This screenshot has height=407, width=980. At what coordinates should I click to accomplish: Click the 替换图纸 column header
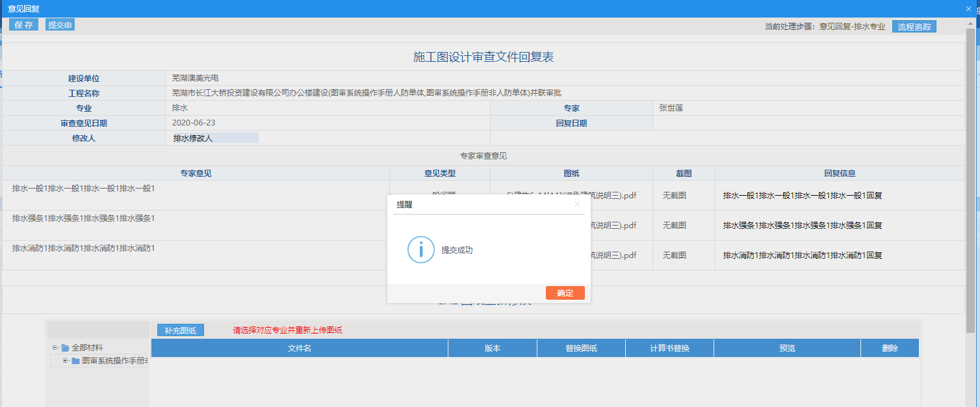click(x=581, y=348)
